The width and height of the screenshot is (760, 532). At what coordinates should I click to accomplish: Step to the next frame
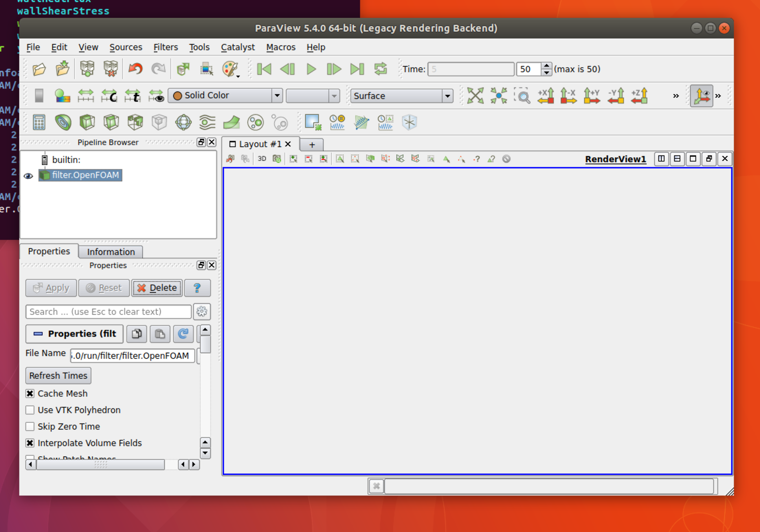point(334,69)
